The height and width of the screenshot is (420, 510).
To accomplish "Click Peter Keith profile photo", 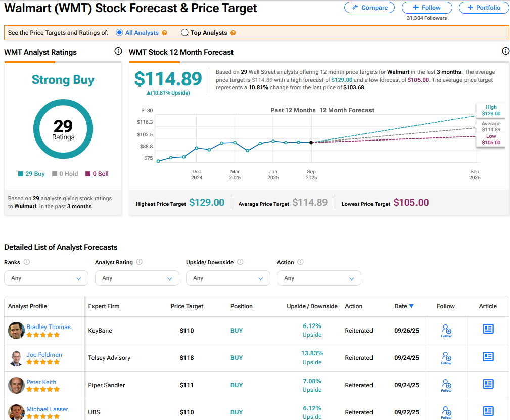I will pyautogui.click(x=16, y=385).
